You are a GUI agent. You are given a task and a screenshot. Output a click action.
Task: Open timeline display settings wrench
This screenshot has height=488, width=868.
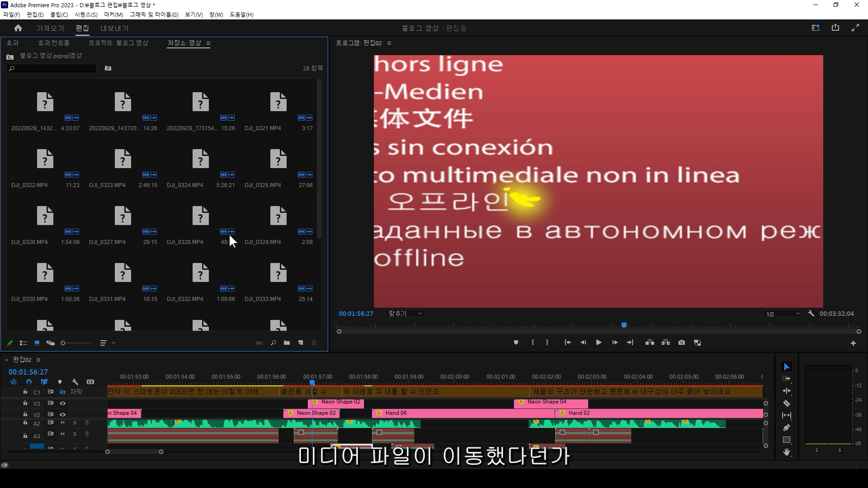point(75,382)
